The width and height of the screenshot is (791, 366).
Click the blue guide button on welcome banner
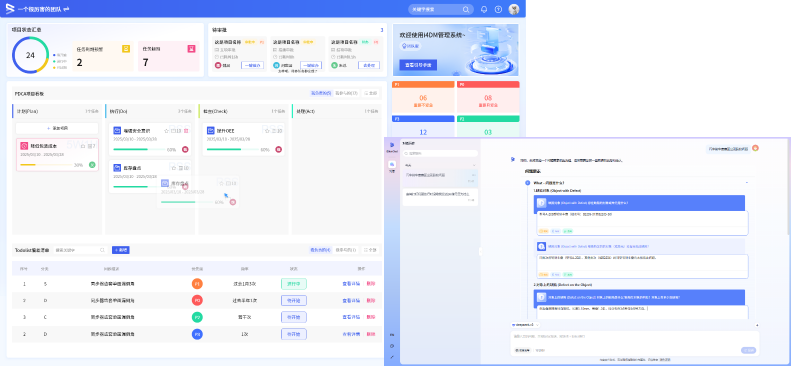point(418,65)
